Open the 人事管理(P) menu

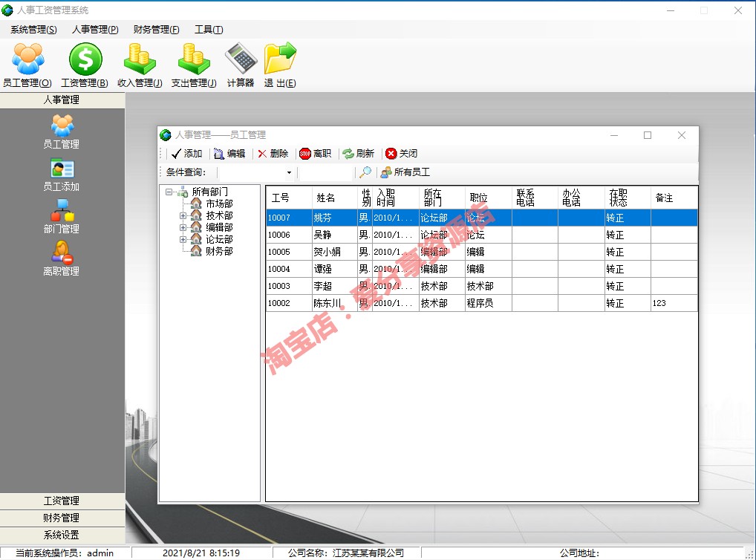click(95, 30)
